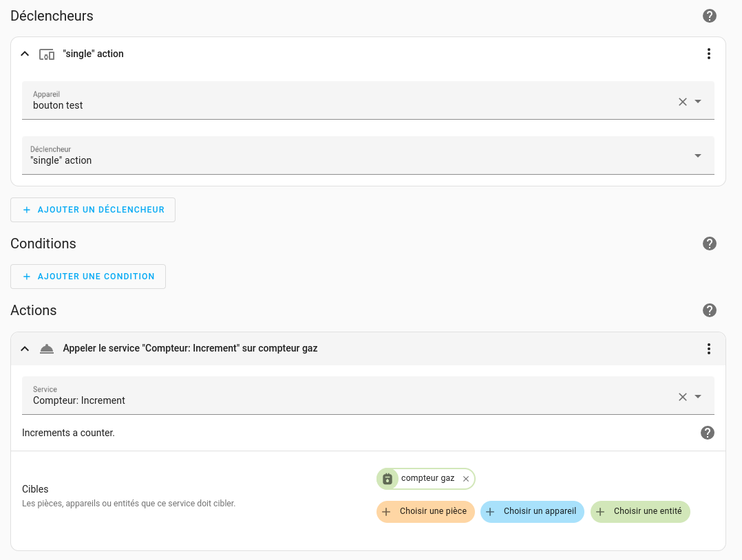Click Ajouter une condition button
The image size is (742, 560).
[x=88, y=277]
